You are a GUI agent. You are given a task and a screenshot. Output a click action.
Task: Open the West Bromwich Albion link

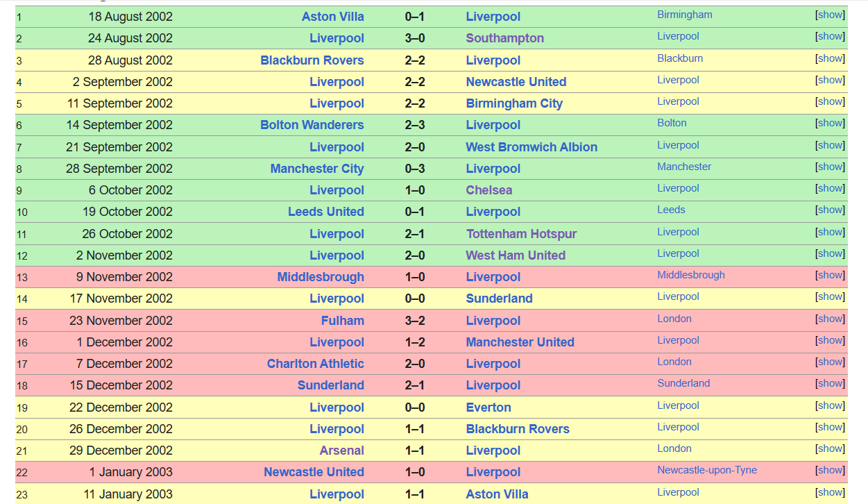(531, 147)
